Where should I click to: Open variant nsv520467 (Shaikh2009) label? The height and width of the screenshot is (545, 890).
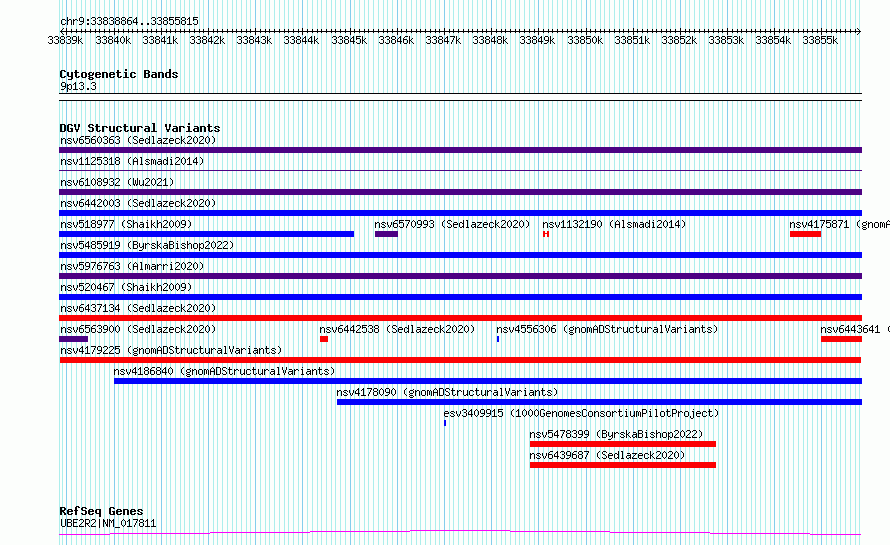coord(126,287)
